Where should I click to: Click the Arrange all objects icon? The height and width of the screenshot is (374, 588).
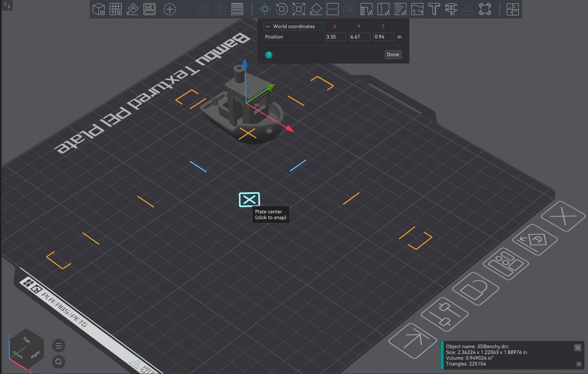150,9
